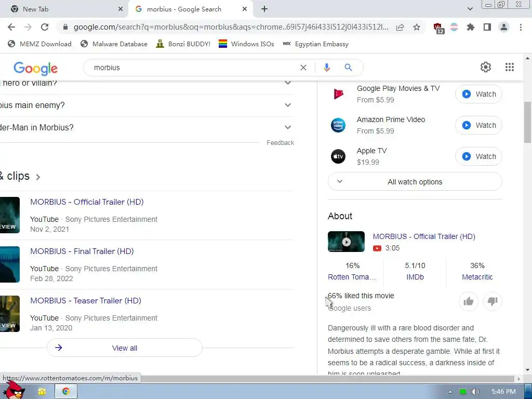Open MORBIUS - Official Trailer (HD) result link
Screen dimensions: 532x399
[x=87, y=202]
